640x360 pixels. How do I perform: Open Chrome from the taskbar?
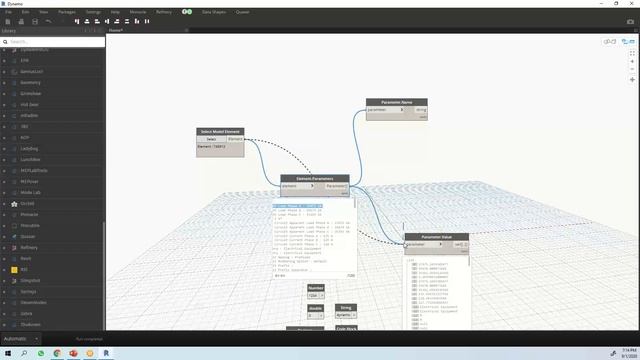pyautogui.click(x=57, y=353)
